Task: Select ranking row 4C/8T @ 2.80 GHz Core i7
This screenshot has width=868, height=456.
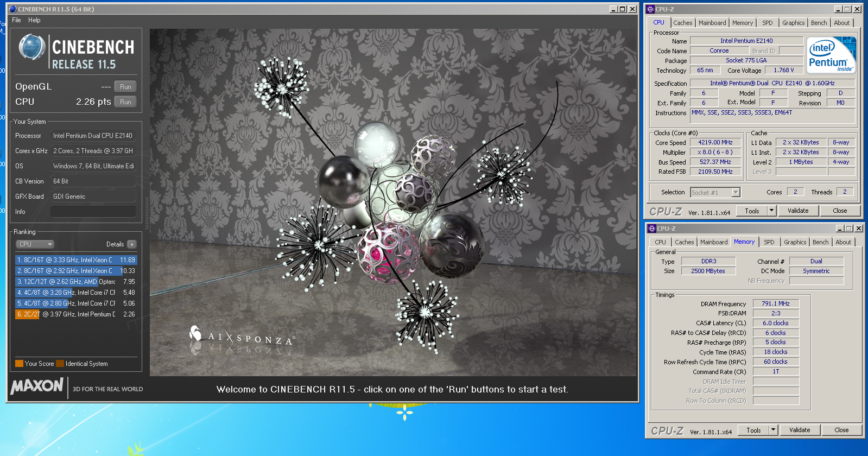Action: [x=76, y=303]
